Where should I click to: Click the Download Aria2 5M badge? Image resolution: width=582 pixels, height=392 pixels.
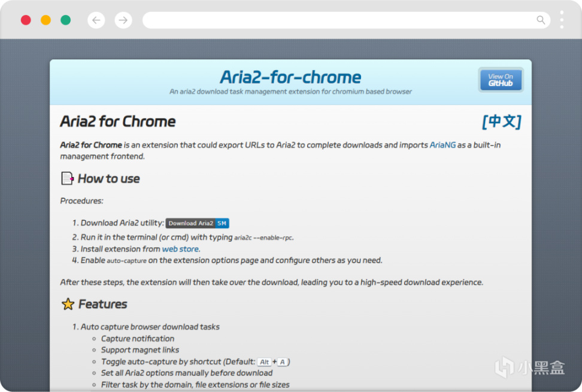coord(197,223)
